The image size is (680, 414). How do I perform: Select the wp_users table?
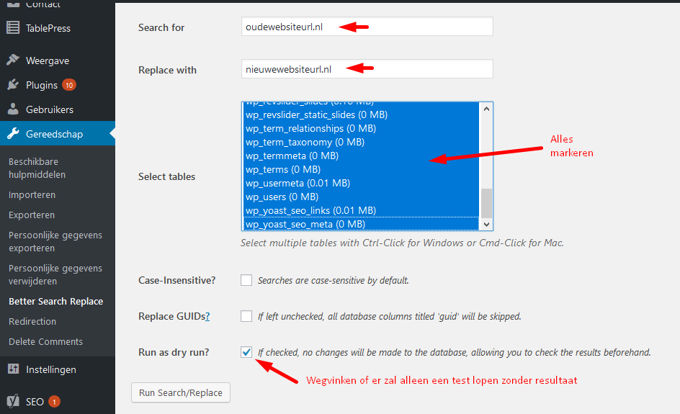click(x=361, y=197)
